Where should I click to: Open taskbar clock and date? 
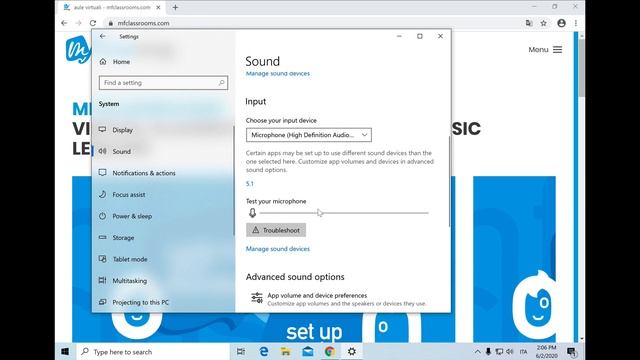click(x=547, y=351)
